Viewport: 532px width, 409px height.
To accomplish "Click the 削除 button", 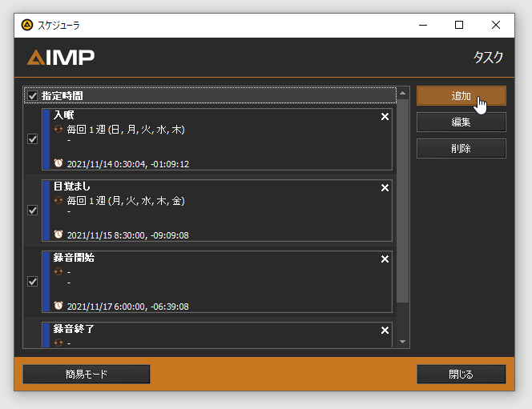I will click(x=461, y=148).
